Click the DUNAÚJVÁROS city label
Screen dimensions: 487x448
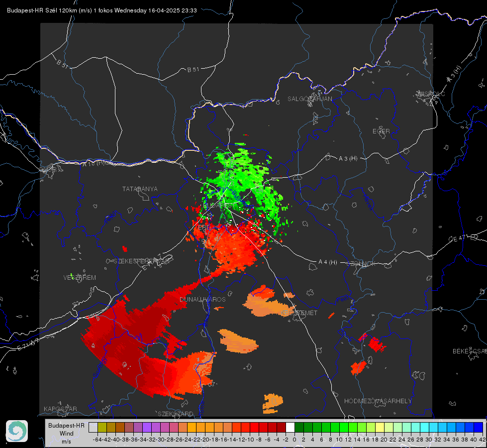[202, 299]
